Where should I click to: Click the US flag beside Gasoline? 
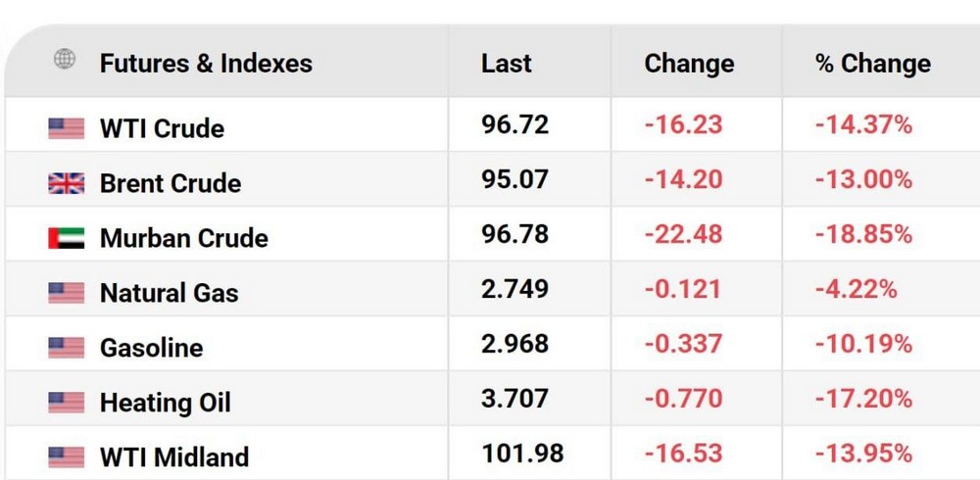click(x=66, y=348)
